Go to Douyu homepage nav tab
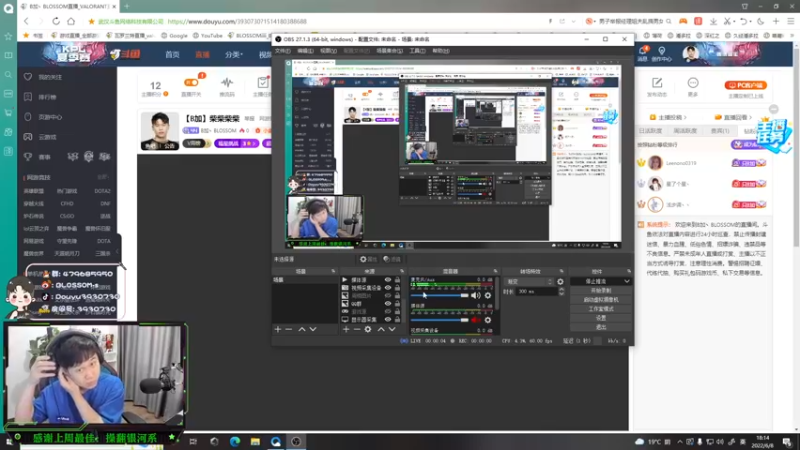Image resolution: width=800 pixels, height=450 pixels. click(x=172, y=54)
